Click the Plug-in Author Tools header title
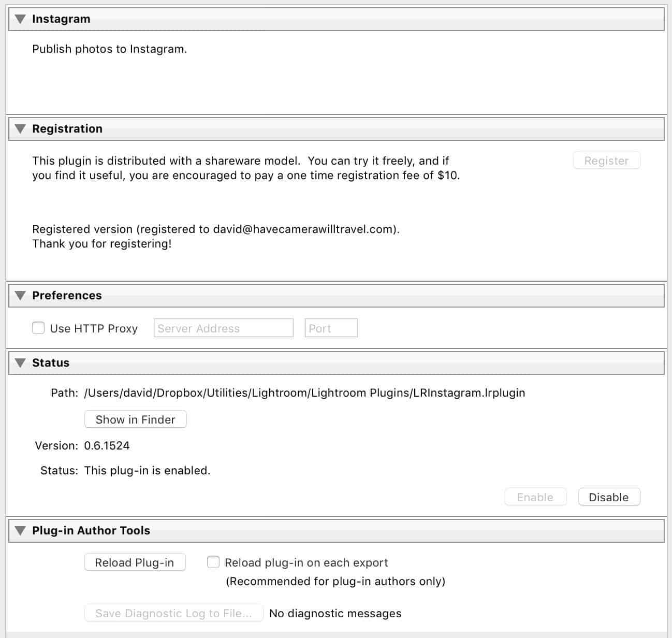The width and height of the screenshot is (672, 638). click(x=91, y=531)
